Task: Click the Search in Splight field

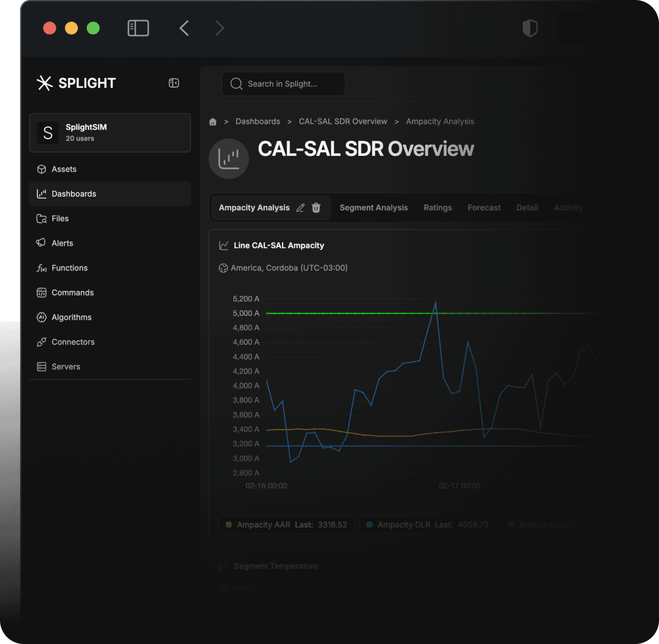Action: [283, 84]
